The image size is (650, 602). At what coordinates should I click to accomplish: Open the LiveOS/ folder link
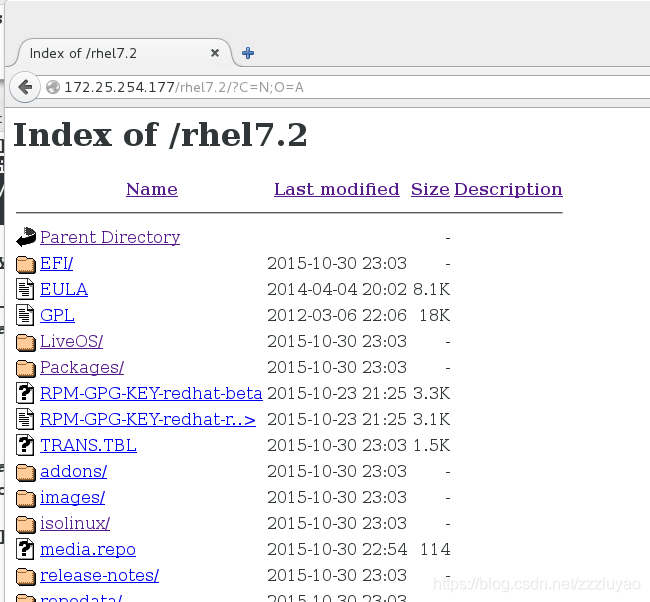pyautogui.click(x=71, y=341)
